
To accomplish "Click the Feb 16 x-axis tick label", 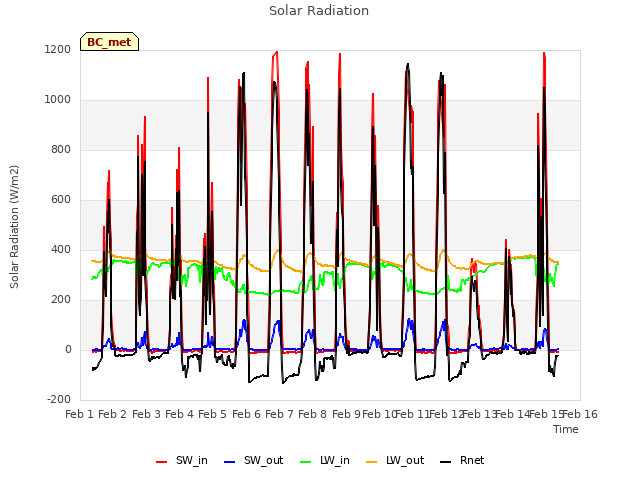I will [580, 414].
